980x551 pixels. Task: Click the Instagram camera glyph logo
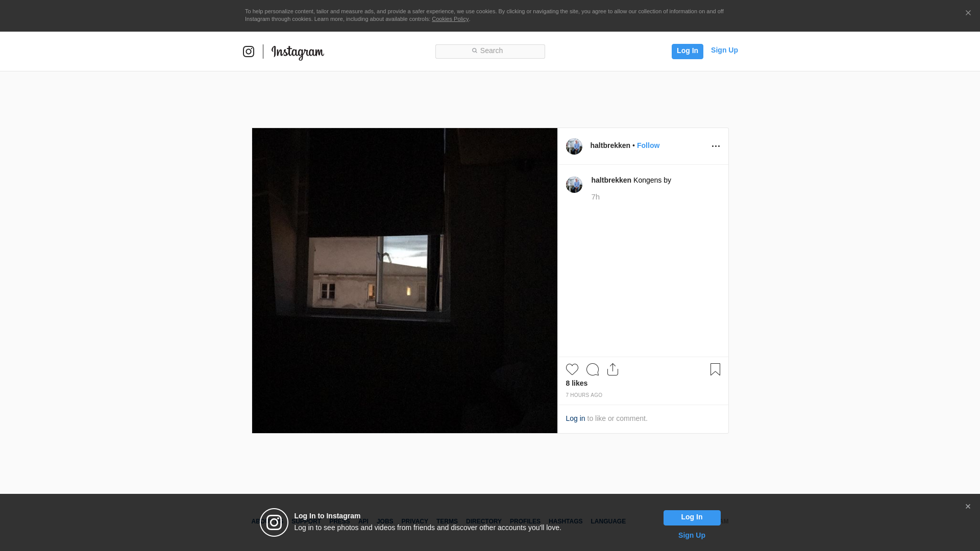coord(249,52)
